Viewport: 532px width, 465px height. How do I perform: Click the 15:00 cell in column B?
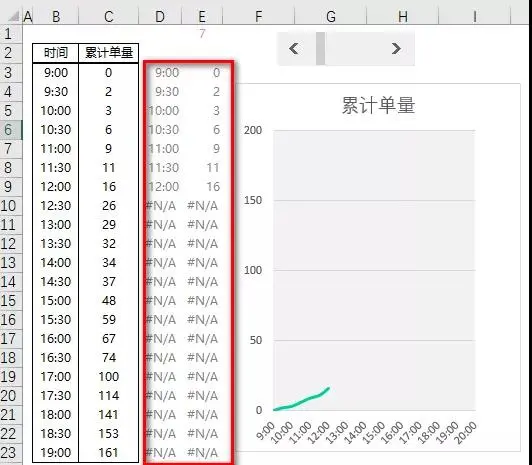point(56,301)
